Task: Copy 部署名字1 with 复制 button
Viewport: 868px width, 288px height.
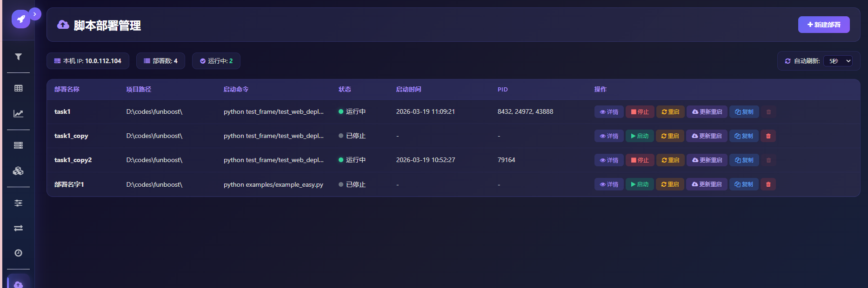Action: [744, 184]
